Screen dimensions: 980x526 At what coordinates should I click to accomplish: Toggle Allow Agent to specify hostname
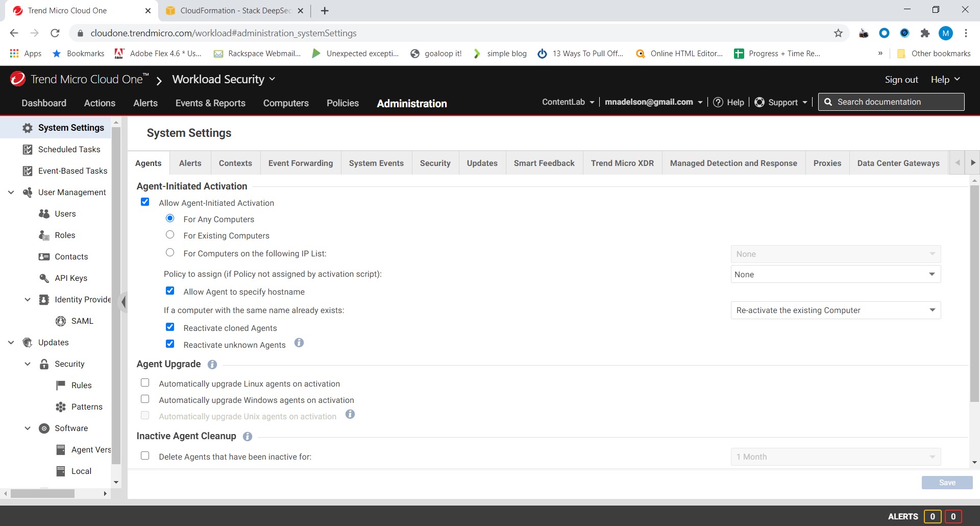[170, 291]
